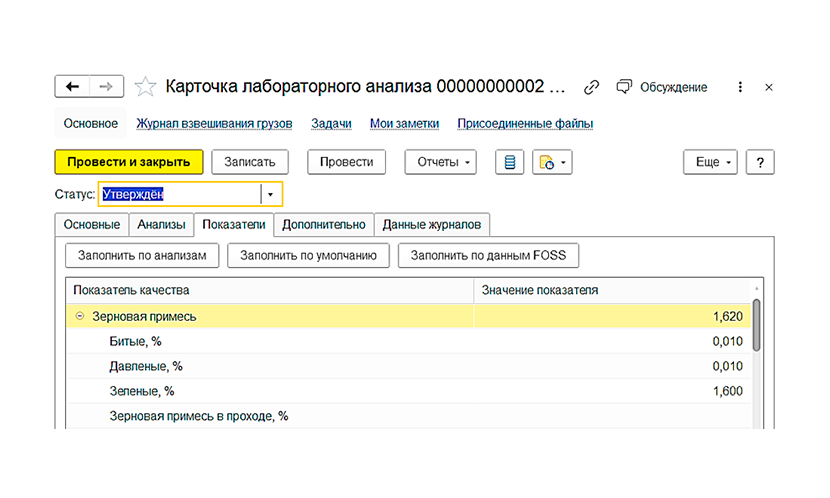Select Зерновая примесь в проходе, % row

point(409,416)
